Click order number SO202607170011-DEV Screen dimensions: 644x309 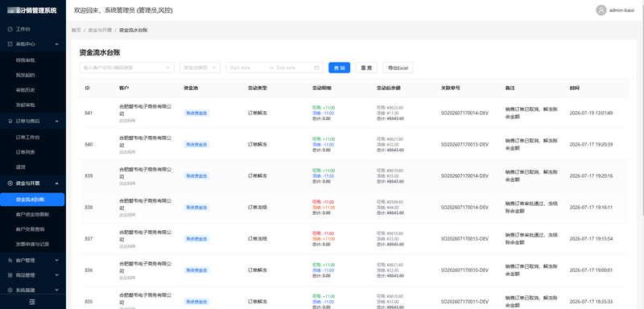464,302
